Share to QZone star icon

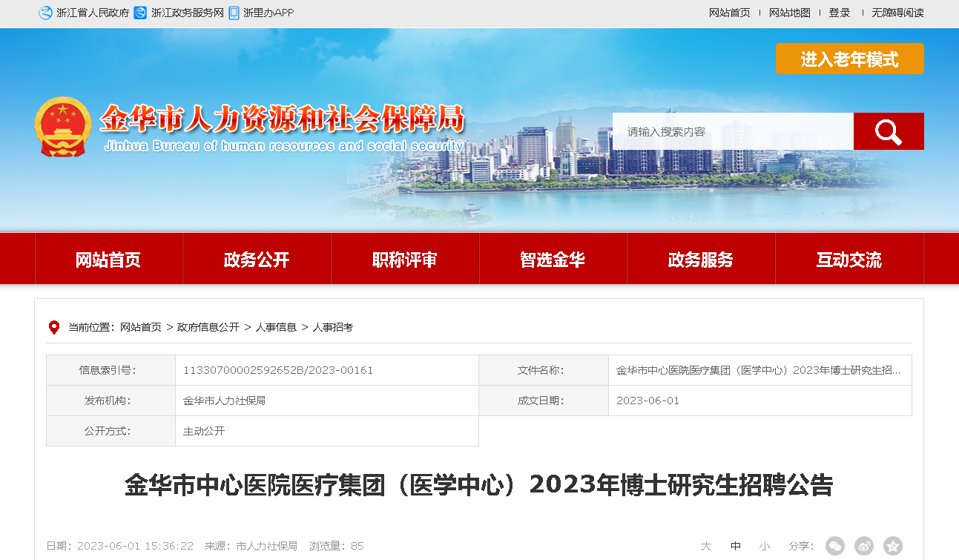coord(893,546)
